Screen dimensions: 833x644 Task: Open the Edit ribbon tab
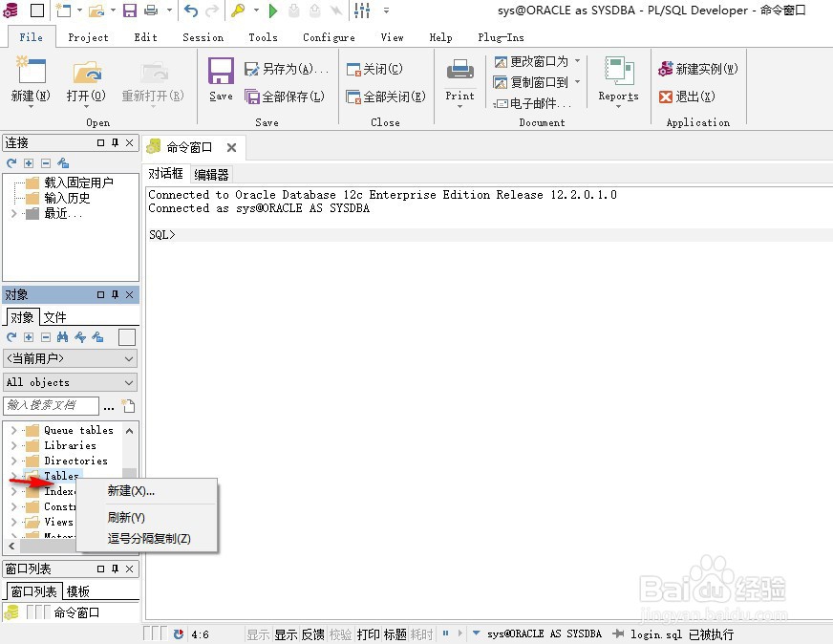[x=145, y=37]
